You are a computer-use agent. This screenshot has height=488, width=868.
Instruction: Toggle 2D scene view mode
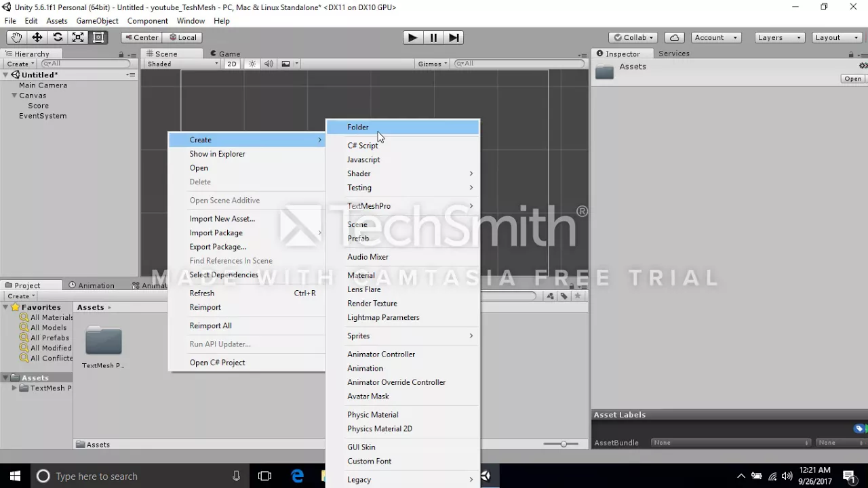[232, 64]
